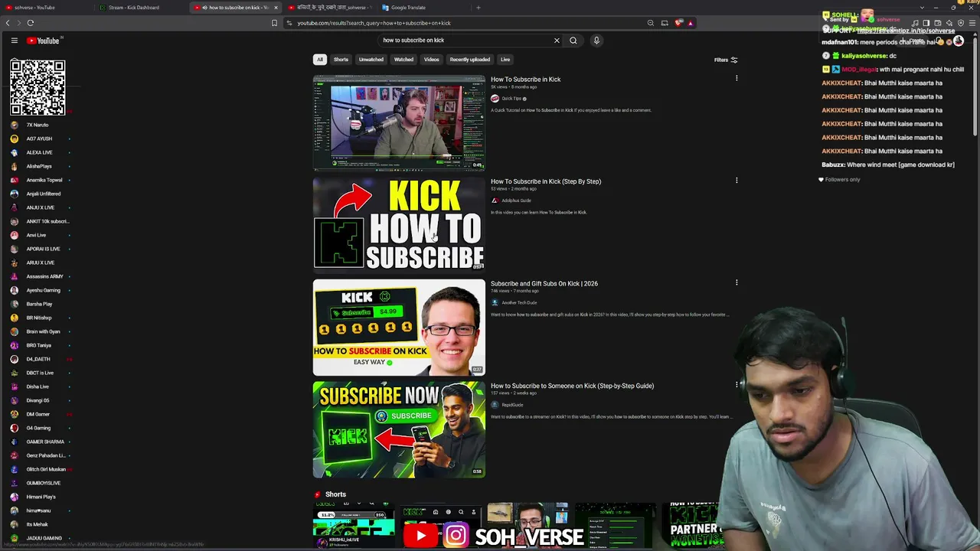Open the Another Tech Dude channel avatar
The width and height of the screenshot is (980, 551).
tap(495, 303)
